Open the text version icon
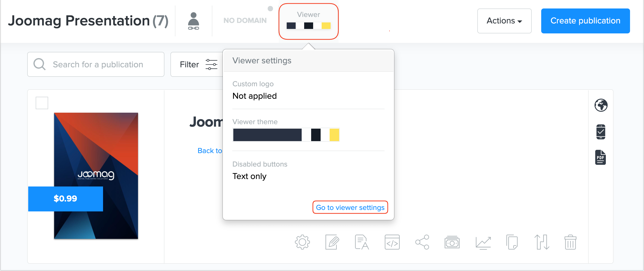This screenshot has width=644, height=271. (362, 242)
